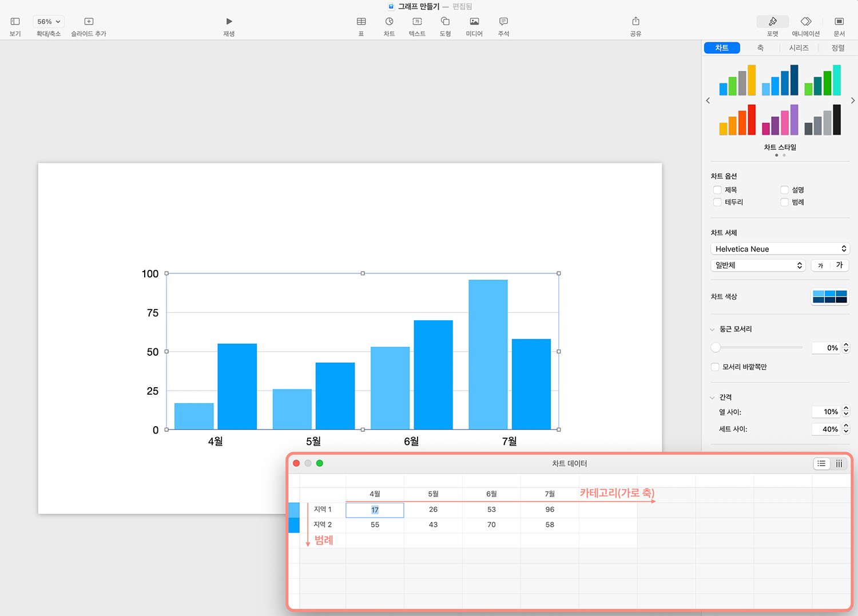
Task: Select cell with value 96
Action: pyautogui.click(x=550, y=510)
